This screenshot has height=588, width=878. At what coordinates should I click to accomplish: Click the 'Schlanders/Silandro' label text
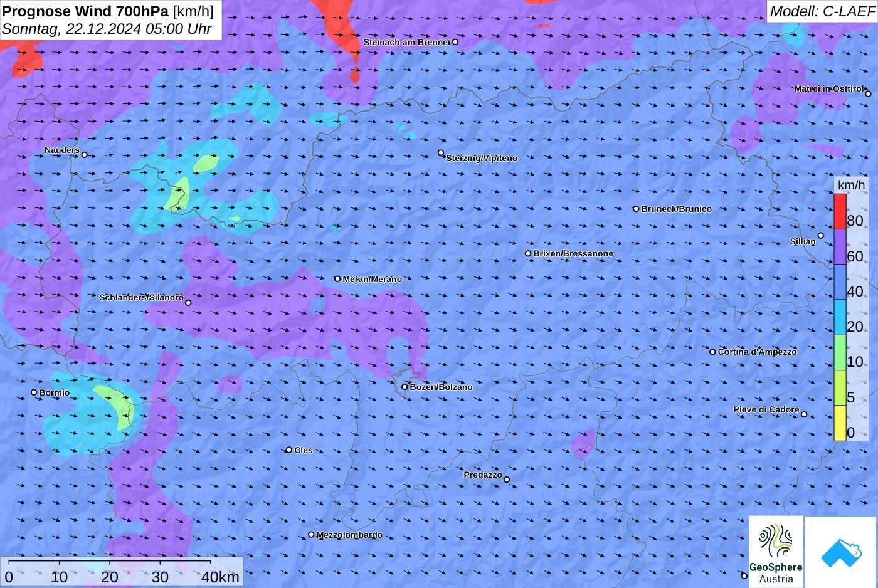[142, 297]
